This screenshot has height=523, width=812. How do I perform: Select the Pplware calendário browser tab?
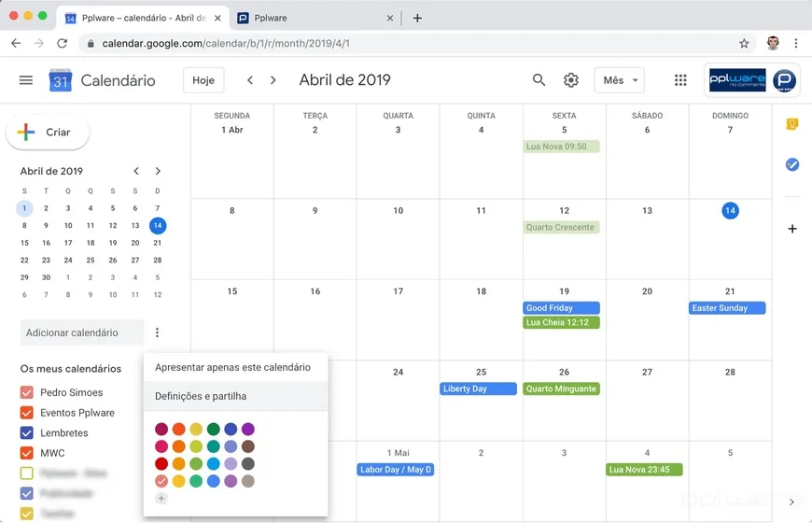click(143, 18)
